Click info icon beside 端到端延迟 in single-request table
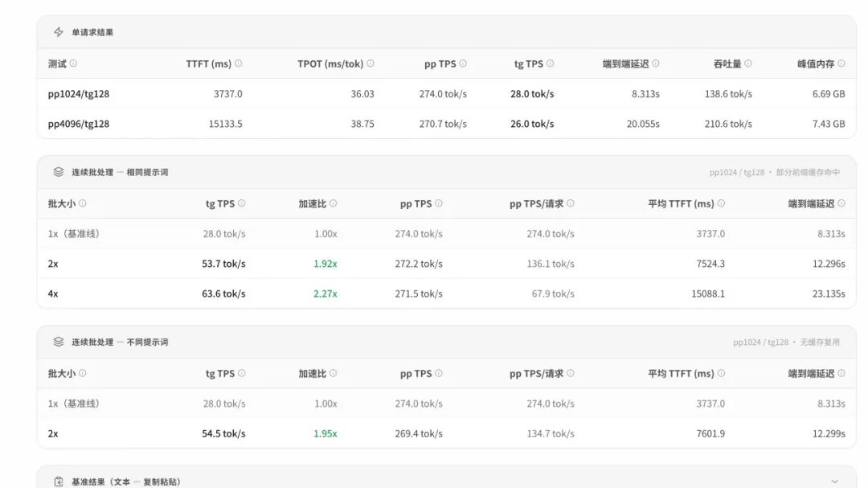 tap(656, 64)
